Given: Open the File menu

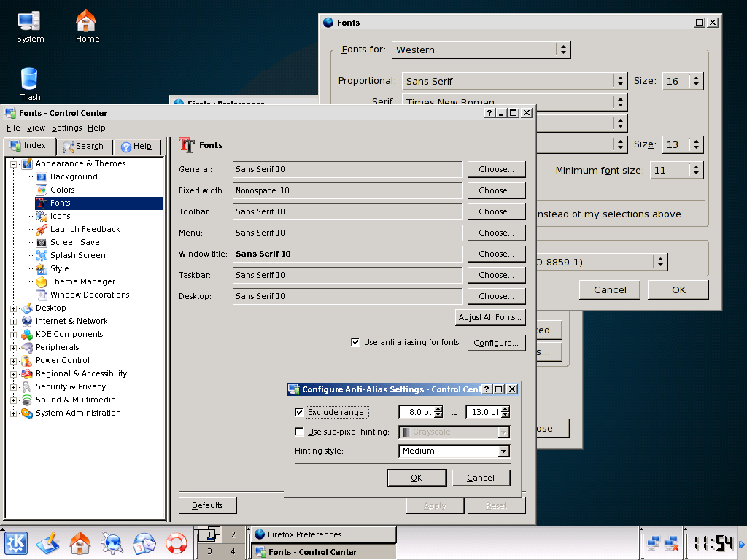Looking at the screenshot, I should pos(13,128).
